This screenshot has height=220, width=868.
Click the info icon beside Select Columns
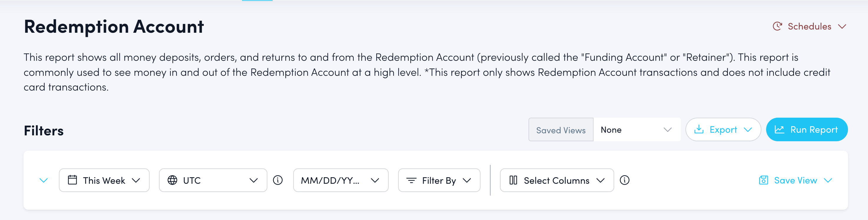coord(625,180)
